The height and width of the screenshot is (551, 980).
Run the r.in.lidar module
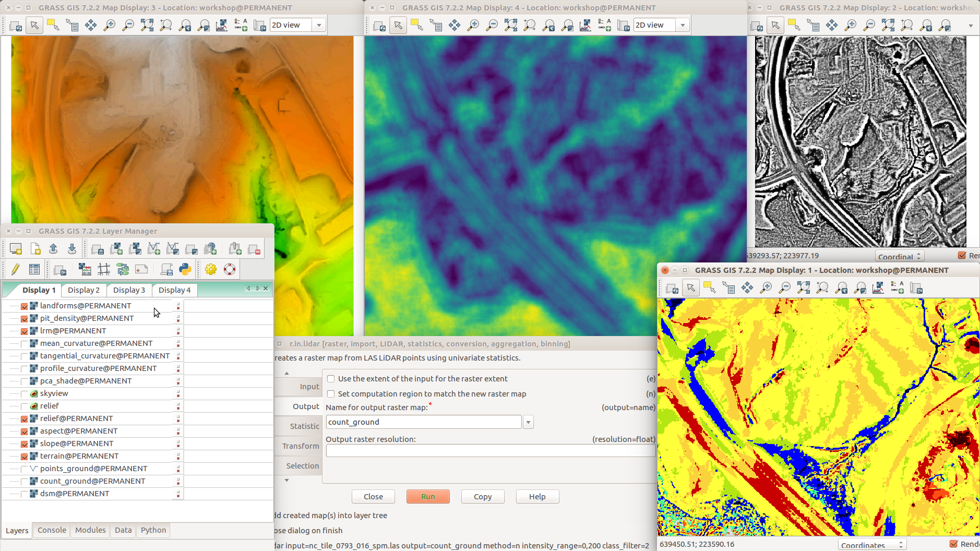click(x=428, y=497)
